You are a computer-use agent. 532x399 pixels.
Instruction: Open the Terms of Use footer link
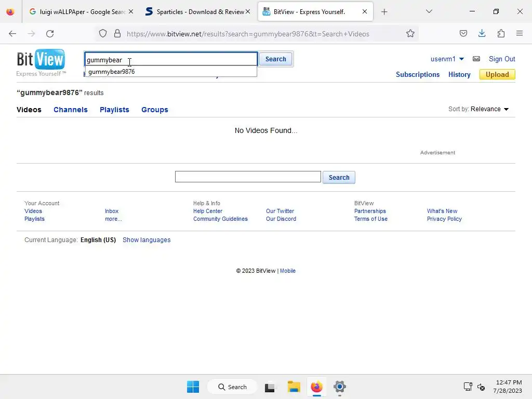[x=371, y=219]
